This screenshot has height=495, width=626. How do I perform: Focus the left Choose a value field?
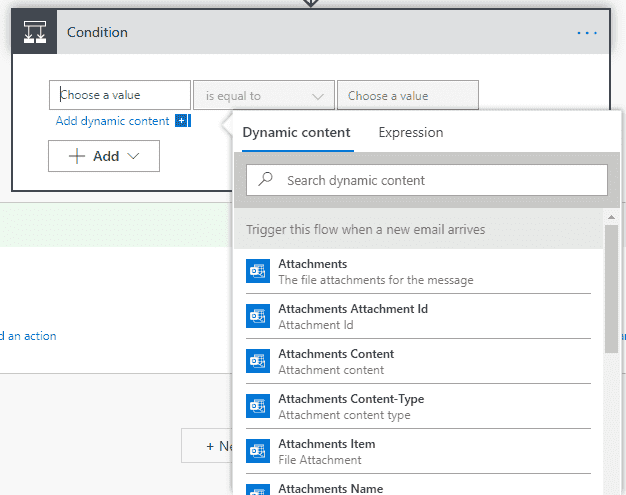click(120, 95)
